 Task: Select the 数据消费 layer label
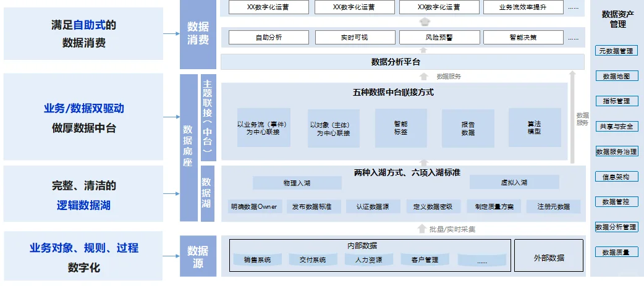pyautogui.click(x=198, y=33)
